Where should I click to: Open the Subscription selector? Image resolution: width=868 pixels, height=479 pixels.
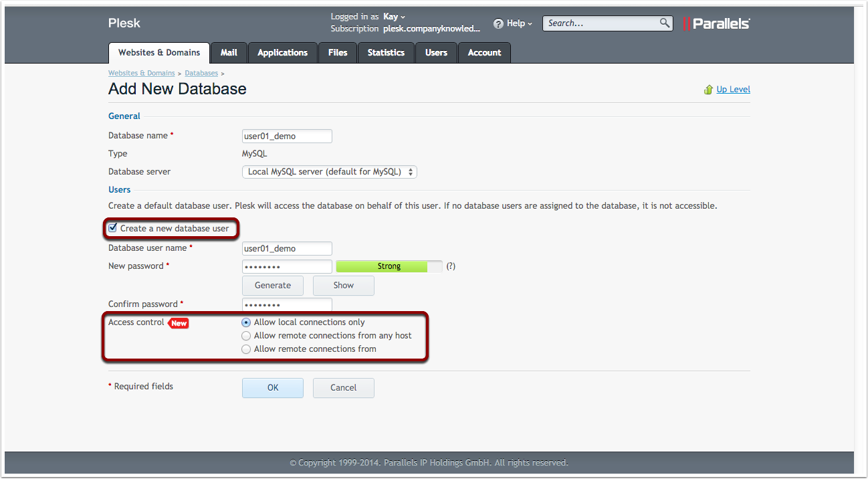click(432, 29)
